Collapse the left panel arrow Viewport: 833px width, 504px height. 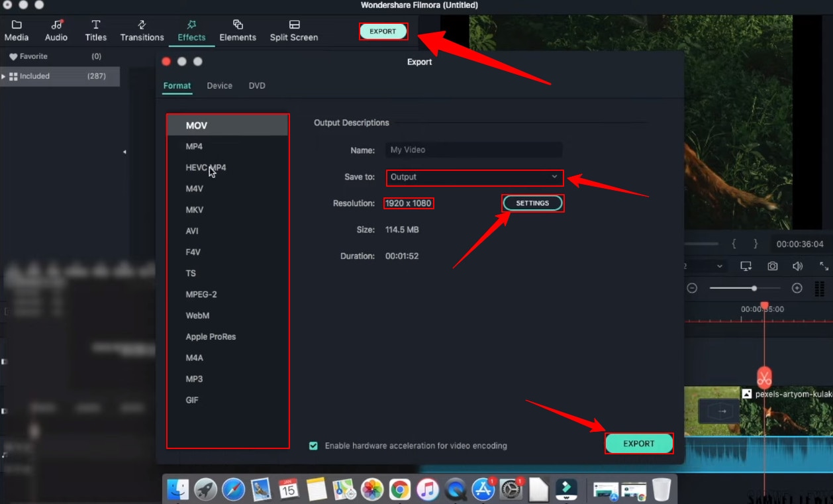tap(124, 152)
